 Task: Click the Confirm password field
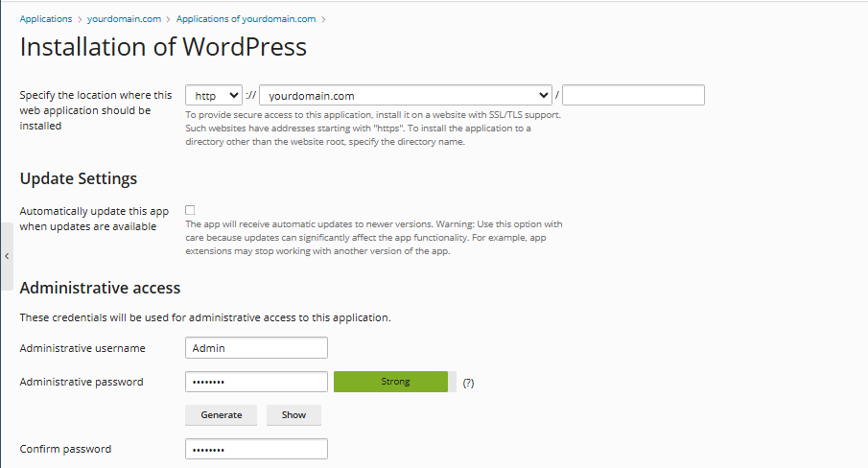[256, 449]
